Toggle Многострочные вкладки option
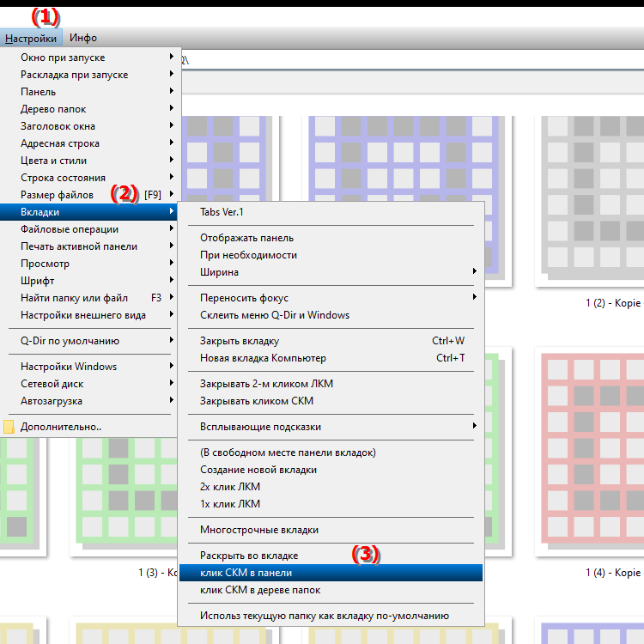The width and height of the screenshot is (644, 644). click(x=331, y=531)
